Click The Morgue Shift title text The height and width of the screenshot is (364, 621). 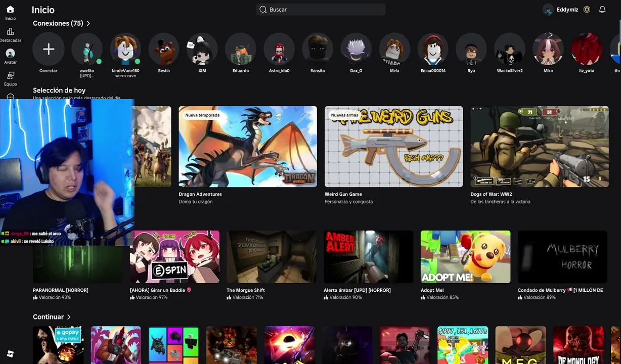(x=246, y=290)
